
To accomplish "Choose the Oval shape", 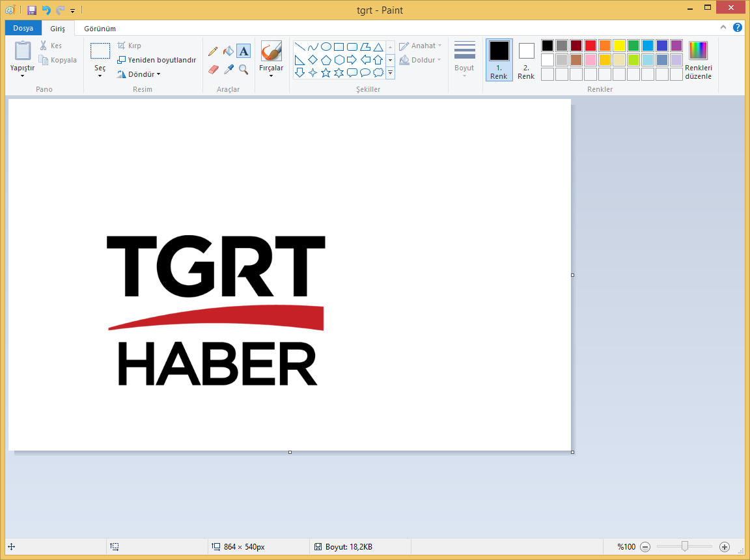I will pyautogui.click(x=326, y=47).
